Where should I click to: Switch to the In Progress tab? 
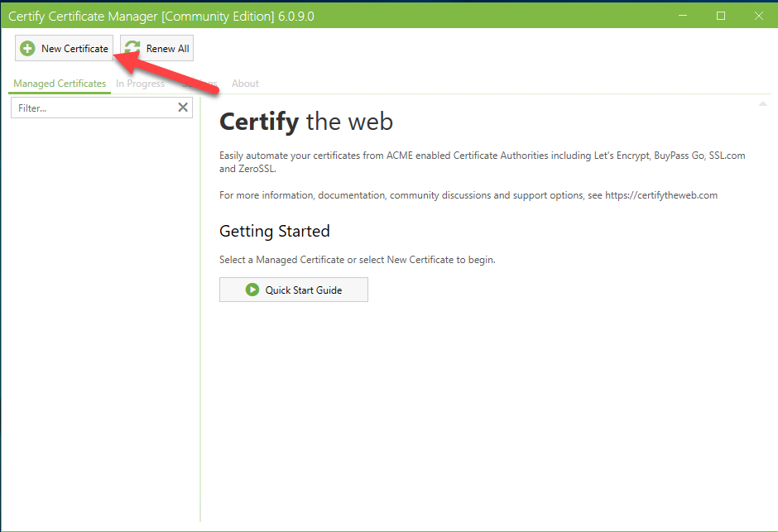(x=141, y=84)
